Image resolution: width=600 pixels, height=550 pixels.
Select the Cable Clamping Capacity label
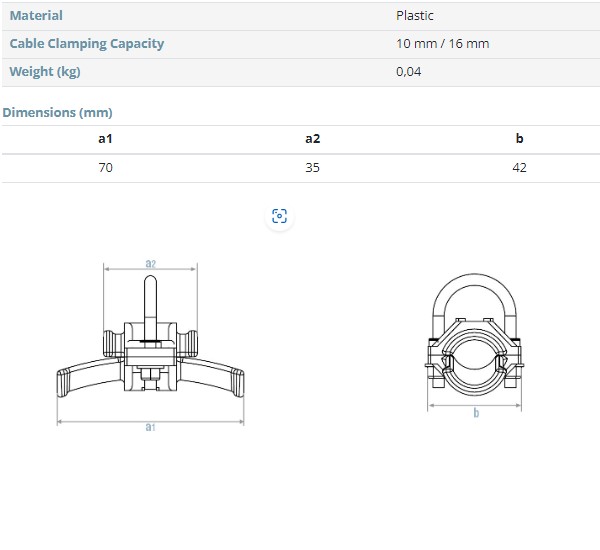coord(86,43)
